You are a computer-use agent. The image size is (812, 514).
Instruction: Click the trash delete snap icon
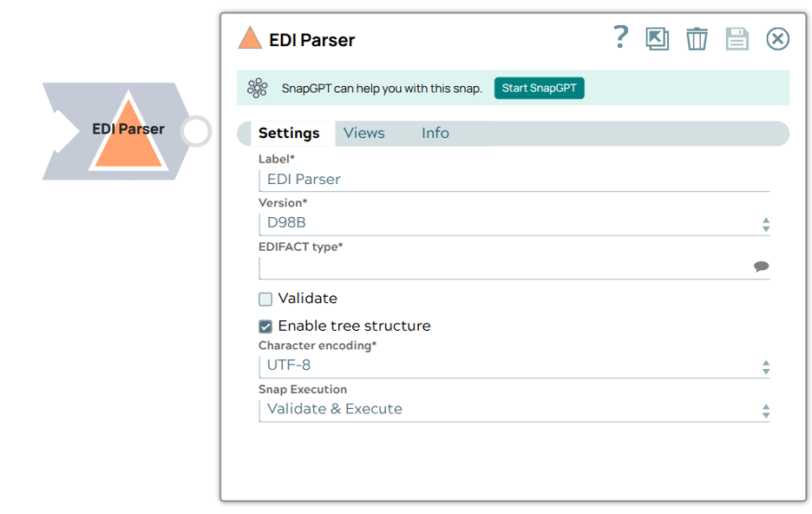click(697, 39)
